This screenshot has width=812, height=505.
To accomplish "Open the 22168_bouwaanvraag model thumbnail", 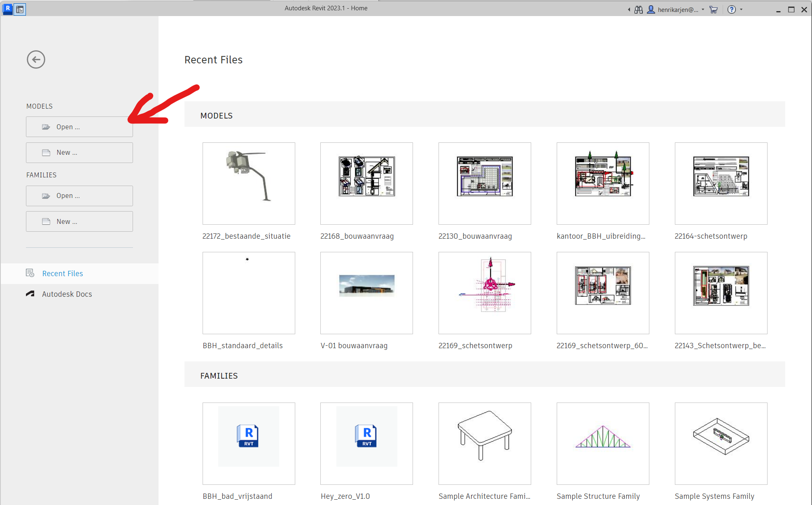I will click(366, 184).
